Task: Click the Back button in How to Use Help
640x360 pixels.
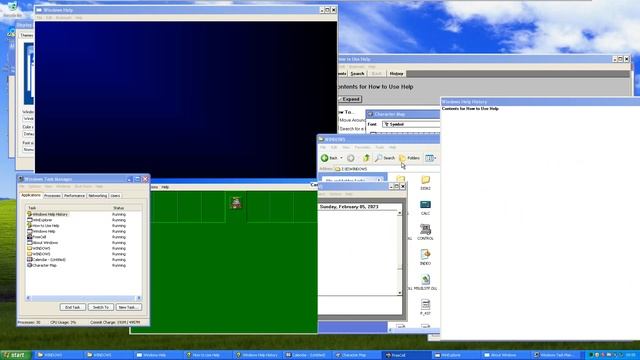Action: (x=376, y=73)
